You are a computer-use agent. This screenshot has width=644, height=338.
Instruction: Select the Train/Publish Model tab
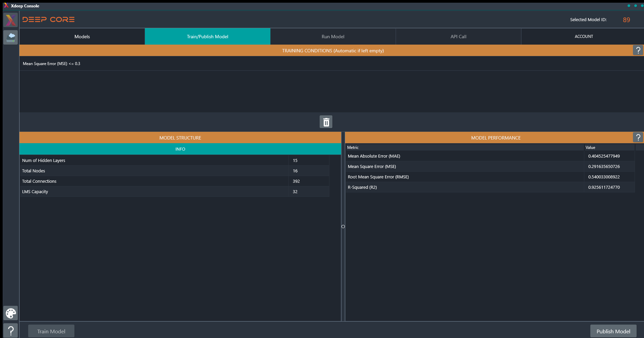(208, 37)
